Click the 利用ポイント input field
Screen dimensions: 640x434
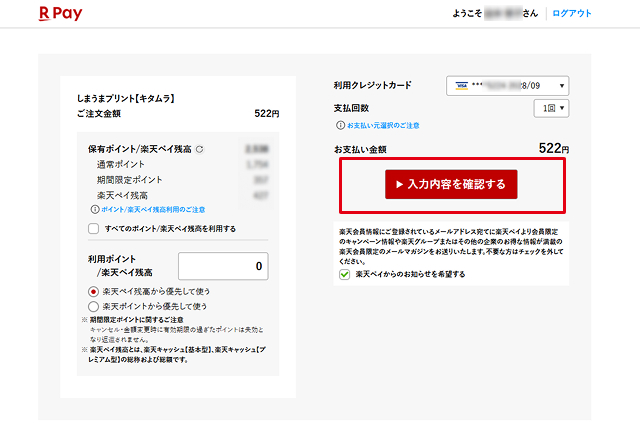[223, 266]
